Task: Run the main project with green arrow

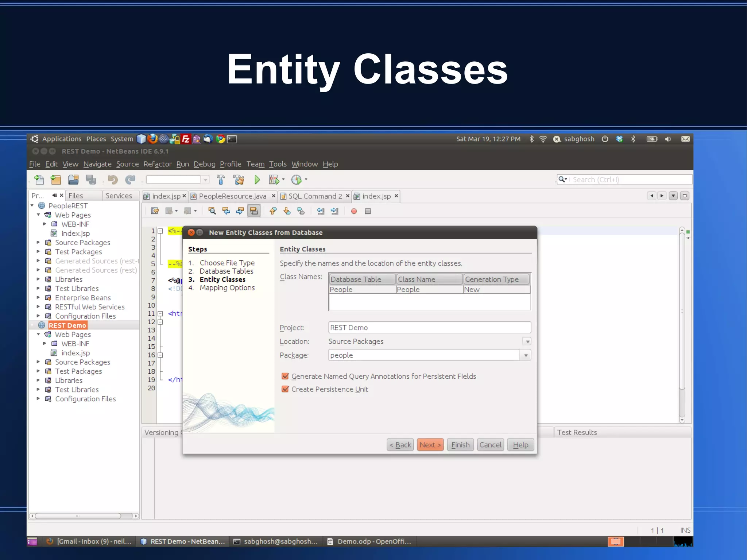Action: tap(257, 179)
